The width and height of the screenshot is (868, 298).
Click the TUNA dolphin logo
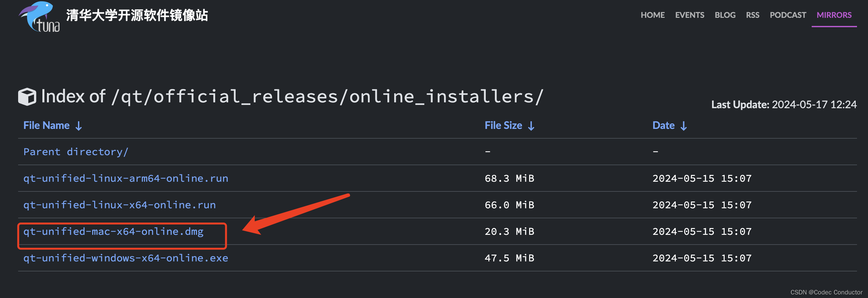click(37, 17)
